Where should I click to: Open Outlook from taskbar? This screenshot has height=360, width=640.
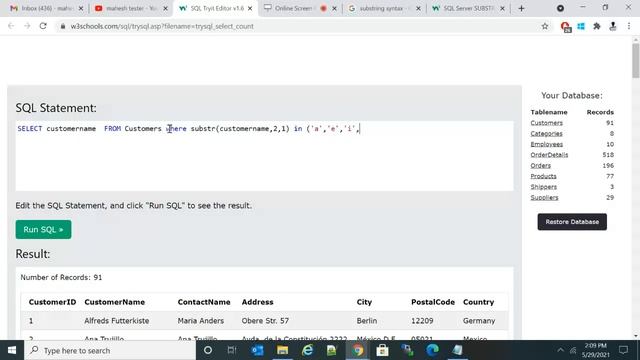(258, 350)
